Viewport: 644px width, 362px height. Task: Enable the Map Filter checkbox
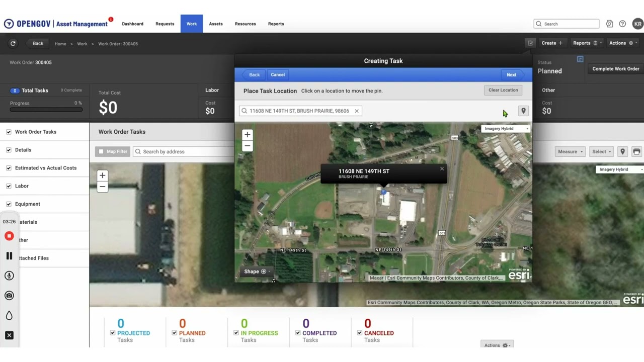[x=101, y=151]
